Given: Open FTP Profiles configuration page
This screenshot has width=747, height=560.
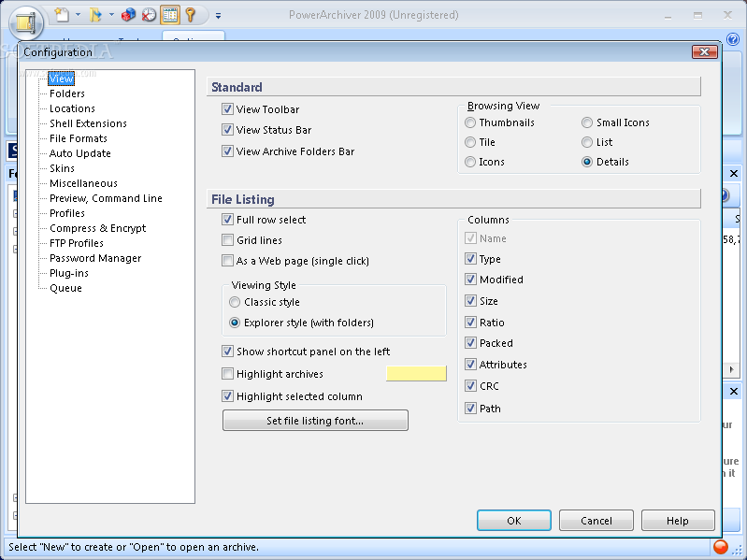Looking at the screenshot, I should pos(77,243).
